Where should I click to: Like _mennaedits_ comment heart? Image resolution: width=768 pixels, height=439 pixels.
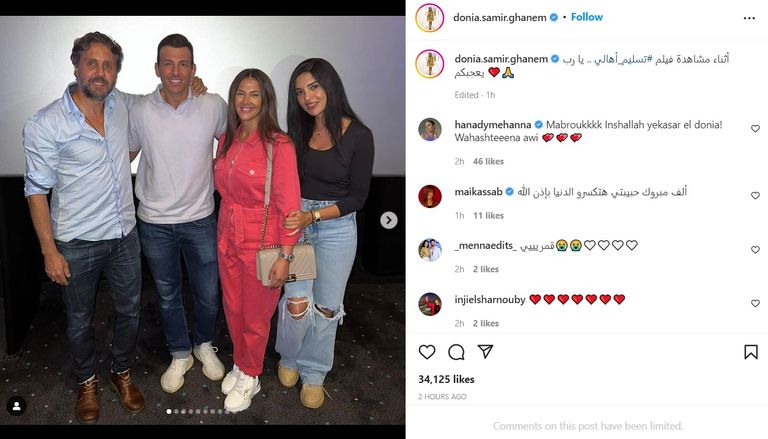(x=755, y=250)
